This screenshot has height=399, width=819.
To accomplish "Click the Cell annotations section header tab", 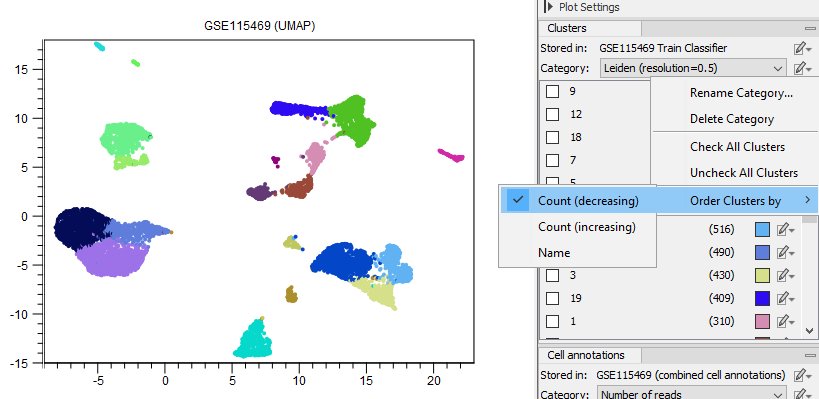I will (589, 355).
